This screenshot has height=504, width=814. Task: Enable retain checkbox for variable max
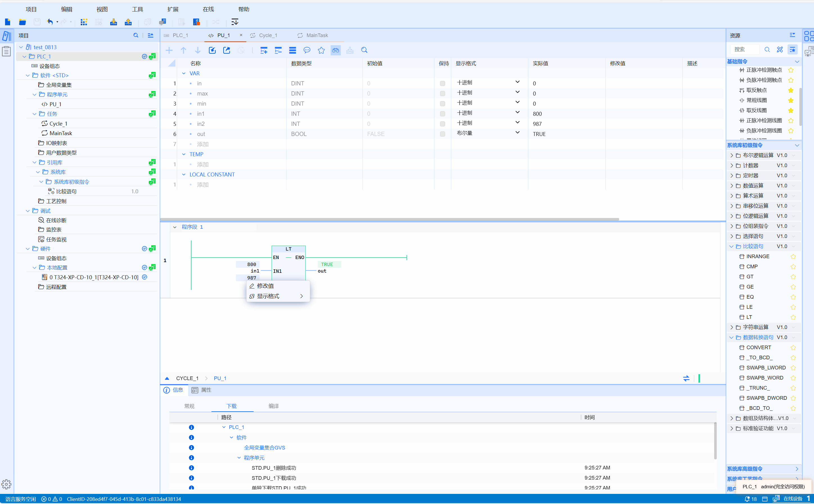click(442, 94)
